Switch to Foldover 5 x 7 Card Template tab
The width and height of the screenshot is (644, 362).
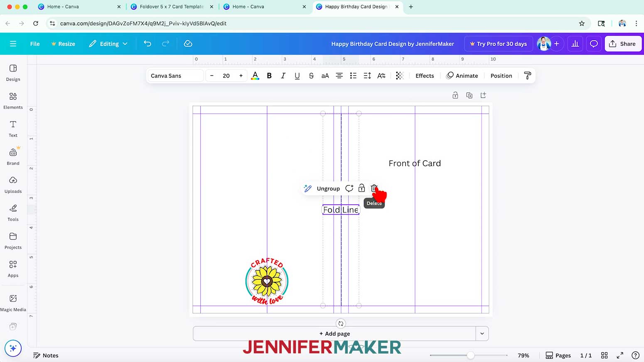[172, 7]
